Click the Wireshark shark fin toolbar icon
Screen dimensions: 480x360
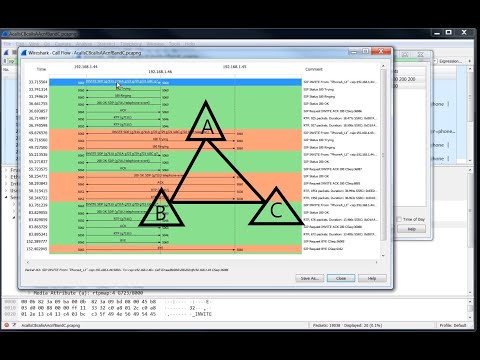[6, 52]
